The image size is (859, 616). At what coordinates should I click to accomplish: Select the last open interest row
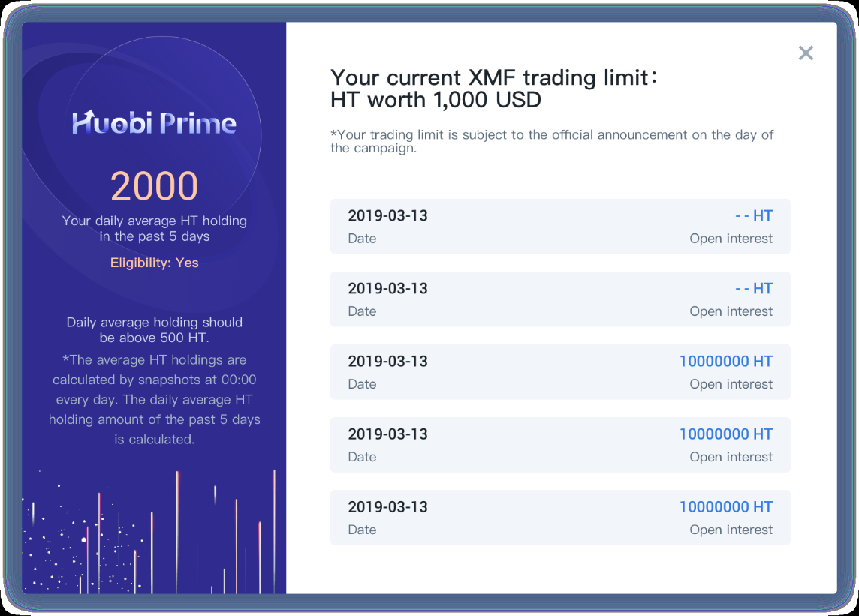560,518
